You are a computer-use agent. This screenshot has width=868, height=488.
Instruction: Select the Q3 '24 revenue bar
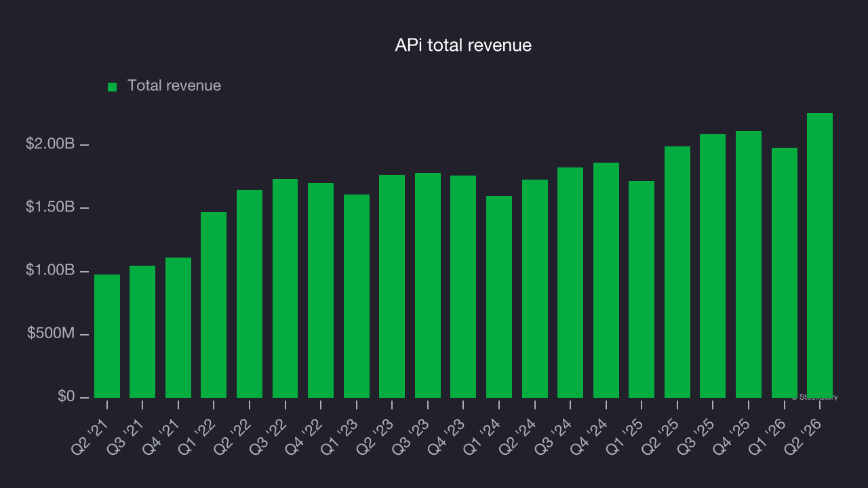570,283
